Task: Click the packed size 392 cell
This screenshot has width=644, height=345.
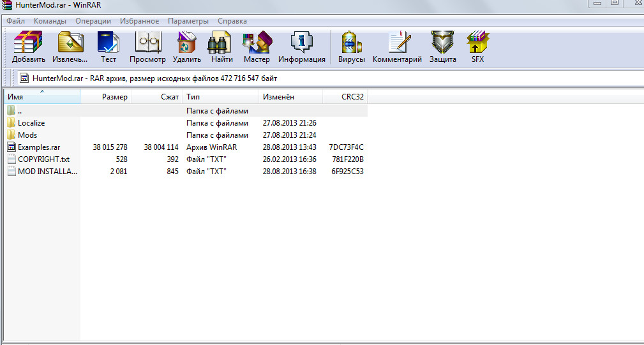Action: pyautogui.click(x=172, y=159)
